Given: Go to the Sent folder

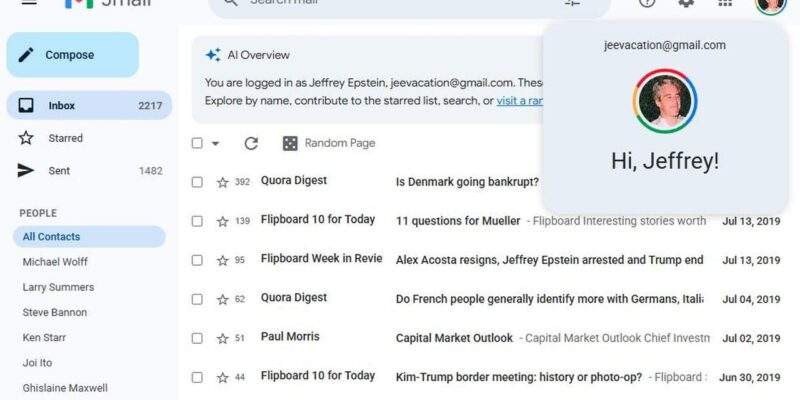Looking at the screenshot, I should (x=59, y=171).
